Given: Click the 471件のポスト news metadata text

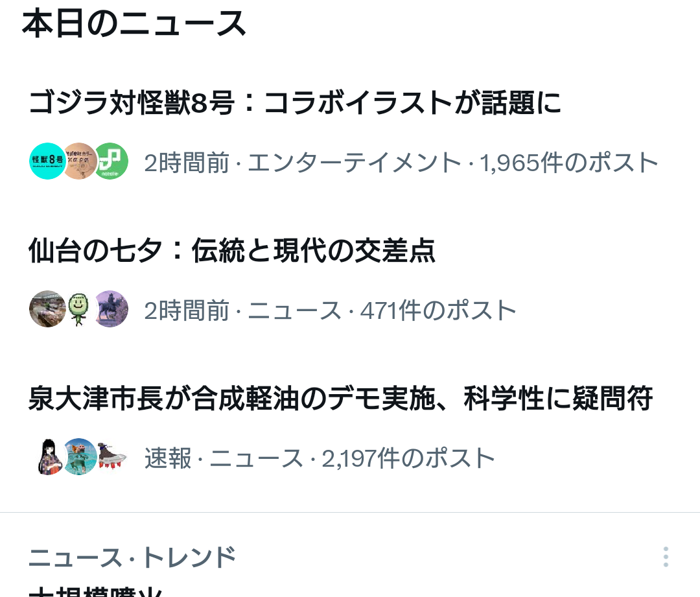Looking at the screenshot, I should [x=438, y=310].
